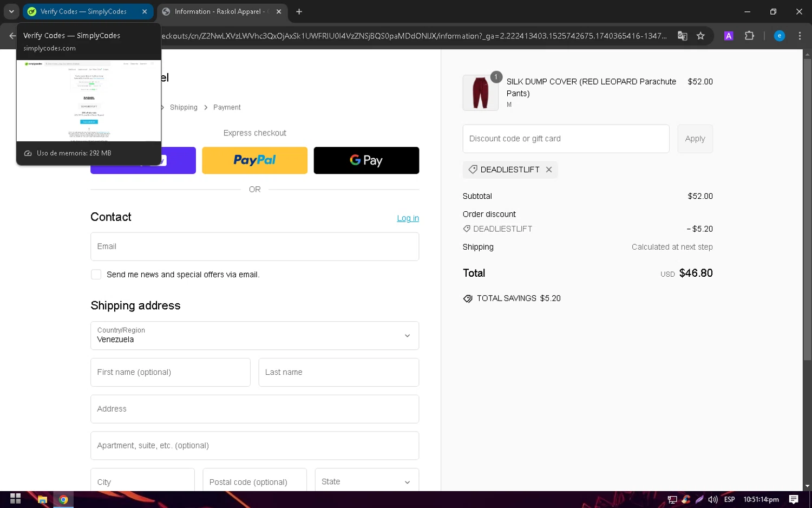Click the colorful tray app icon
Image resolution: width=812 pixels, height=508 pixels.
(686, 499)
